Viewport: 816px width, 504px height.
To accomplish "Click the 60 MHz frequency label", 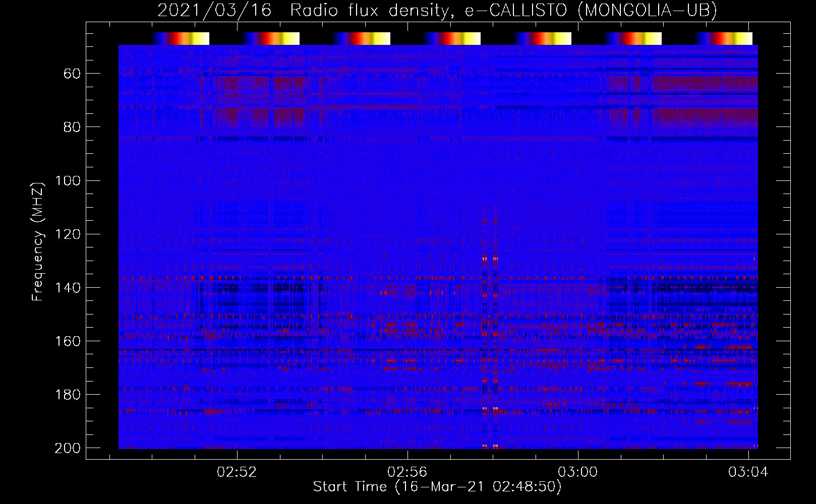I will tap(72, 74).
